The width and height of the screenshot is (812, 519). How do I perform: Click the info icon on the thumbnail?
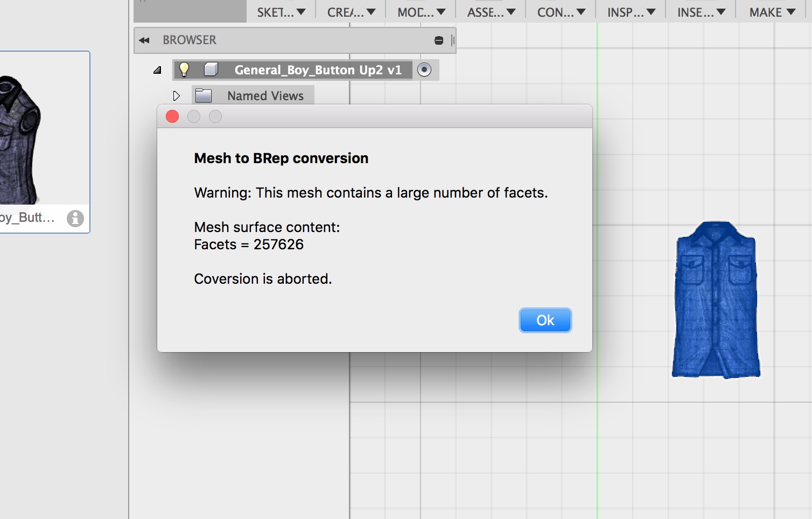pos(75,218)
